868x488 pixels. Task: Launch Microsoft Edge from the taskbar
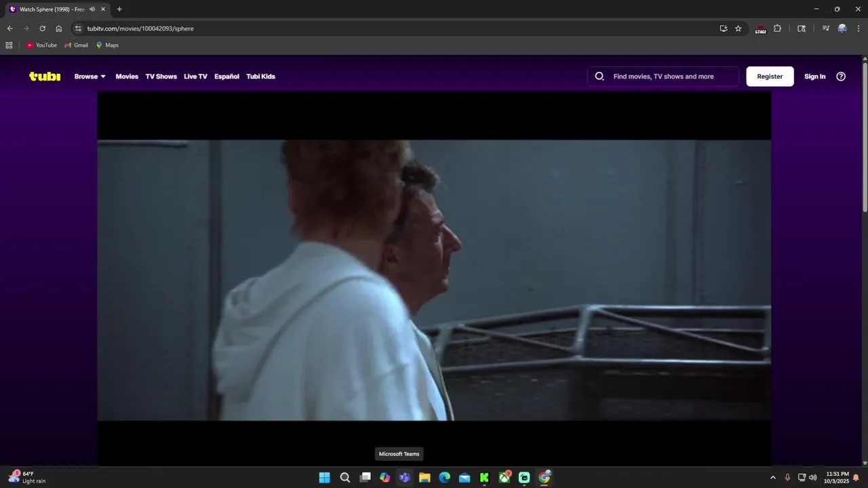pyautogui.click(x=444, y=478)
